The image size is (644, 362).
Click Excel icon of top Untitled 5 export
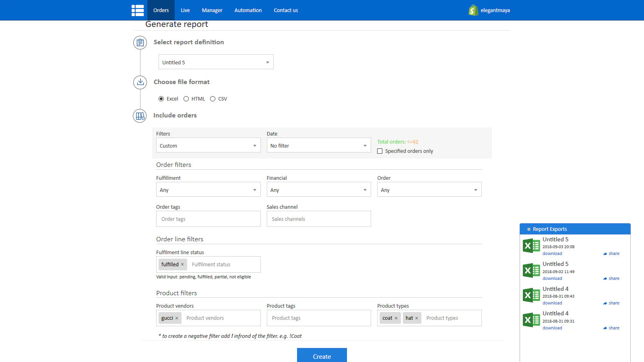pyautogui.click(x=531, y=246)
